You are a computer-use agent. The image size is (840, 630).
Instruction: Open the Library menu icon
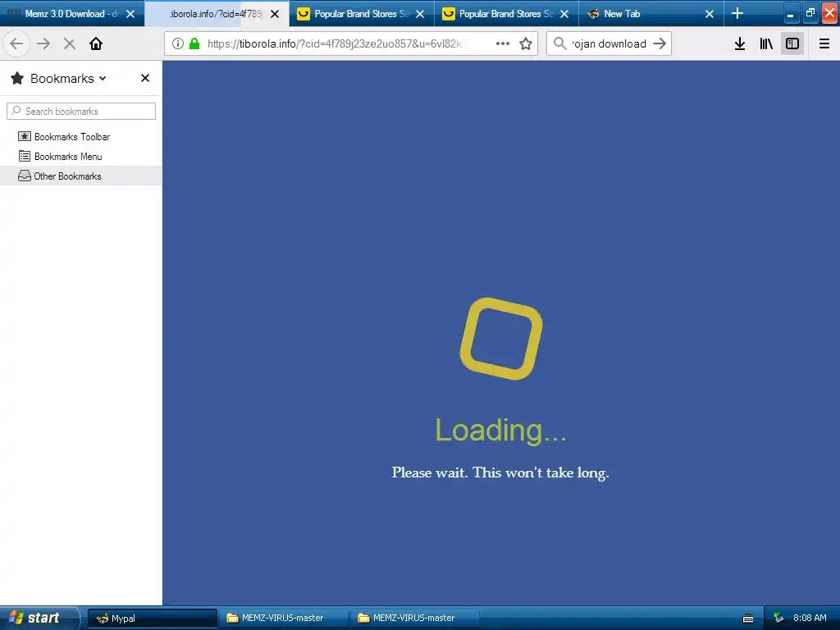coord(766,43)
